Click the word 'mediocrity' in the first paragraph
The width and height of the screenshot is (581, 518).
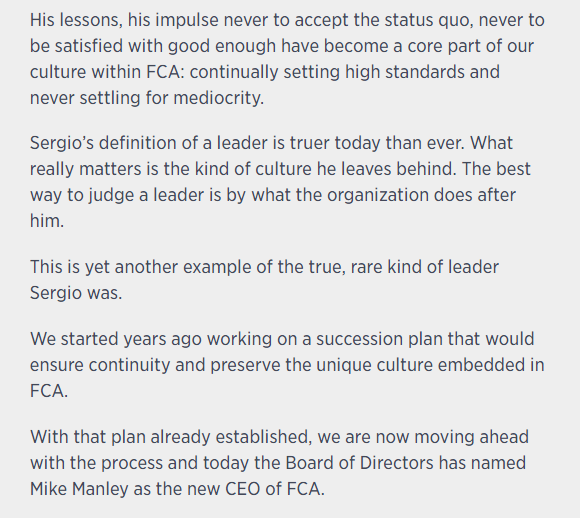[x=216, y=99]
